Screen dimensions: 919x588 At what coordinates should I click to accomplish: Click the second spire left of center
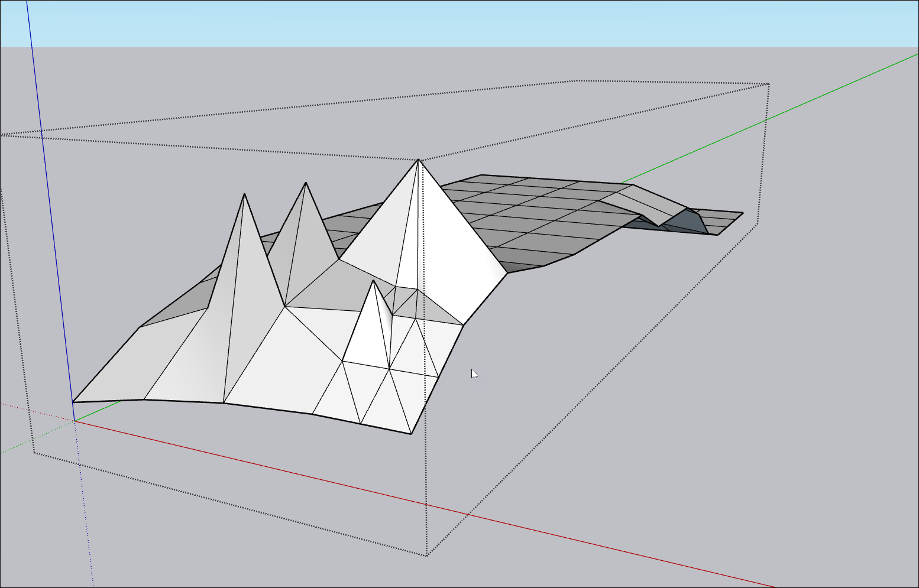tap(306, 184)
